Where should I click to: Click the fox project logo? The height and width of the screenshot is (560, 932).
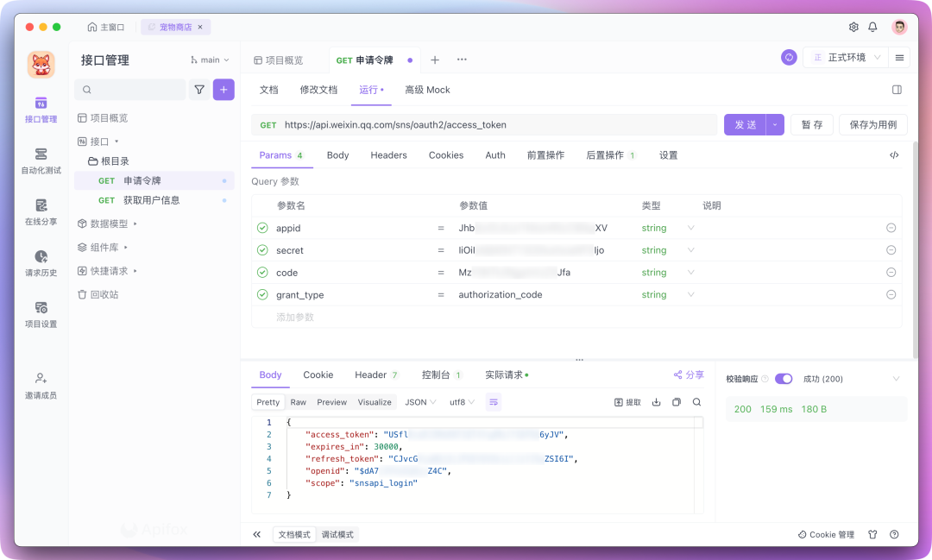click(x=41, y=64)
